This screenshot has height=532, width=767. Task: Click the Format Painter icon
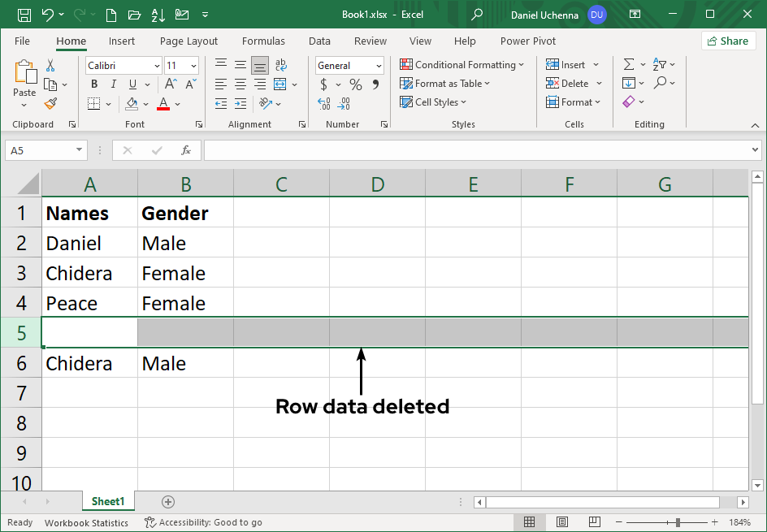(49, 103)
